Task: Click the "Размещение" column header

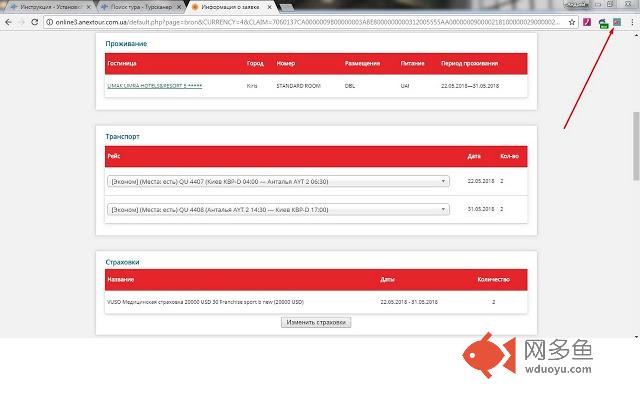Action: pyautogui.click(x=362, y=63)
